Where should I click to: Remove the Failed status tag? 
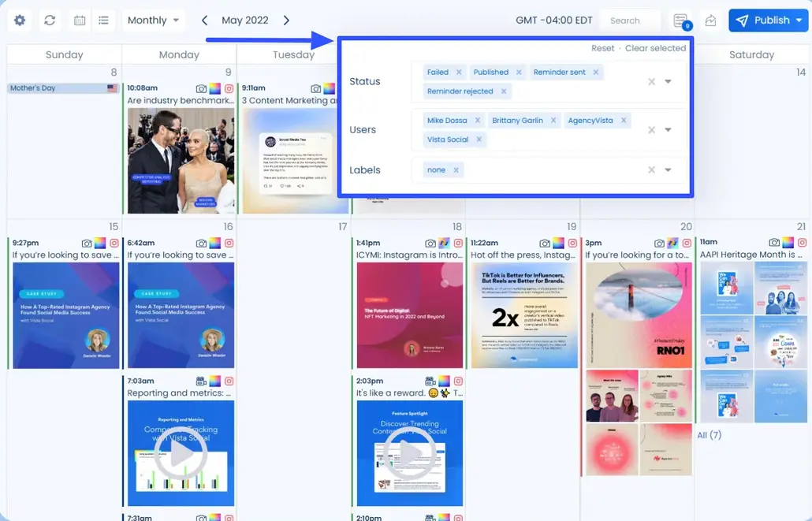pyautogui.click(x=459, y=73)
